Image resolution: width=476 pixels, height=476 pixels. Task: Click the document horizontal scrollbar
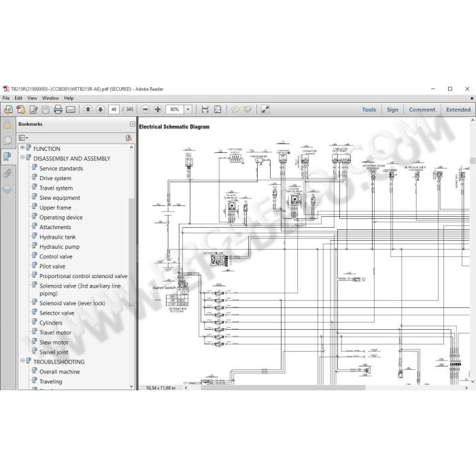pyautogui.click(x=283, y=388)
